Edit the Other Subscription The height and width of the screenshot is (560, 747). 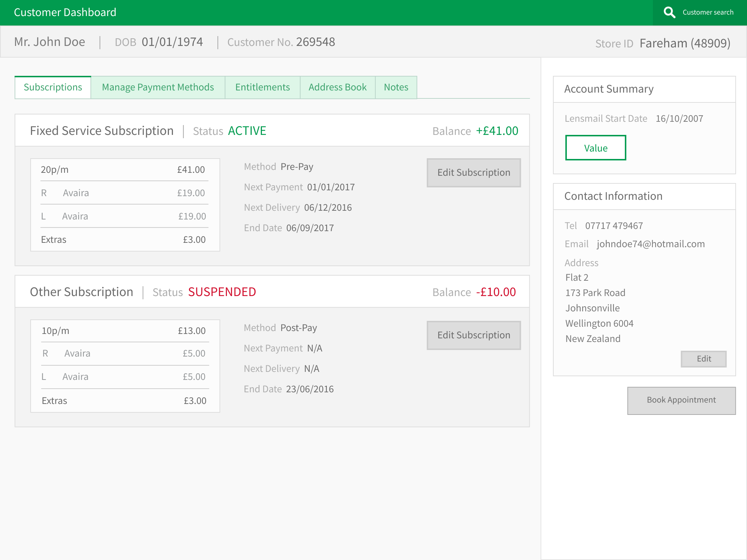click(473, 335)
